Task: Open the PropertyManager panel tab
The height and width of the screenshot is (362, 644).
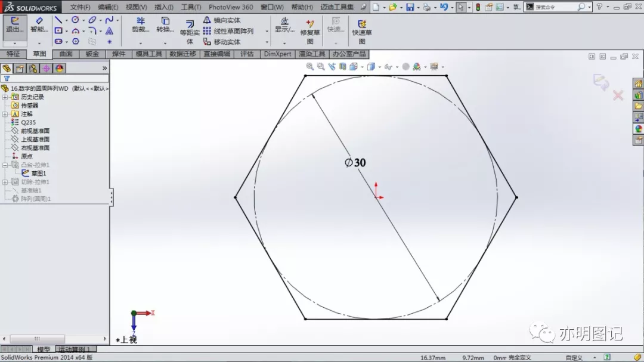Action: tap(20, 68)
